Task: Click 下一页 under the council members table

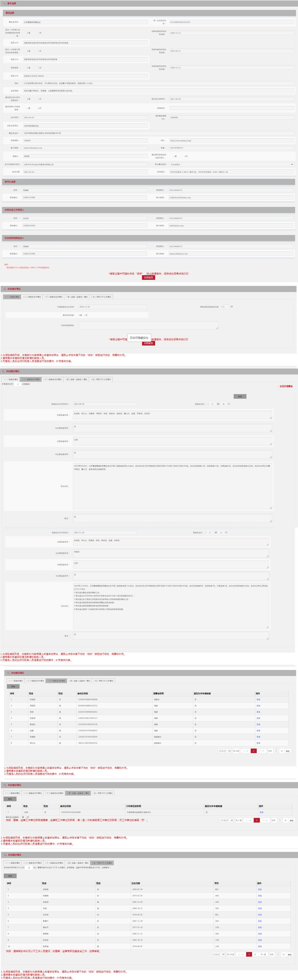Action: point(262,751)
